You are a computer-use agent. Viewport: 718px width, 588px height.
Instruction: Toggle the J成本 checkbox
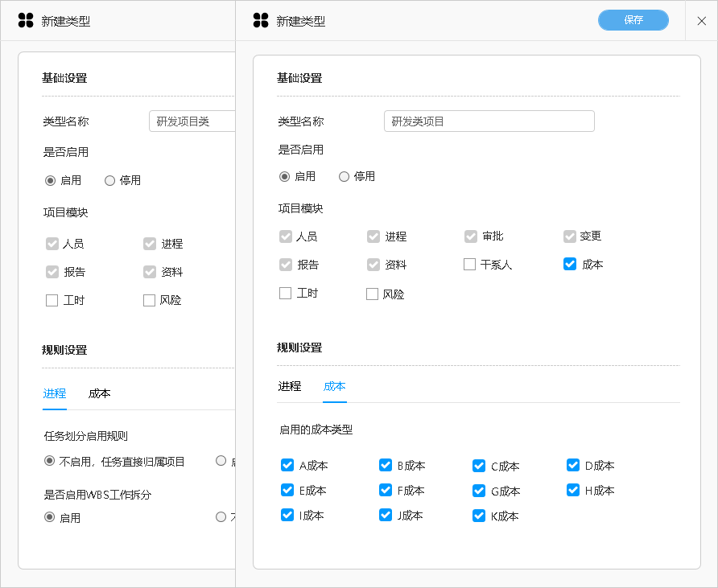[x=386, y=516]
